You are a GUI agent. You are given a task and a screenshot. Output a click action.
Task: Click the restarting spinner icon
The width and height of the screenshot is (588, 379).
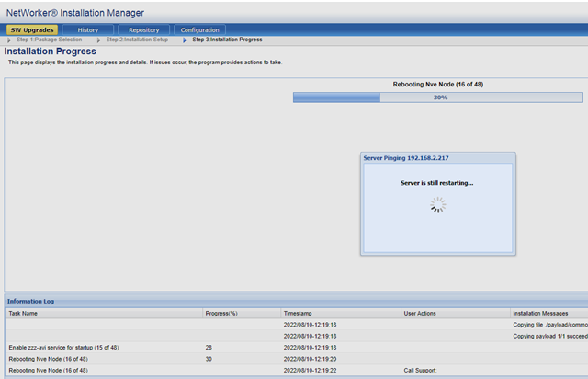coord(437,205)
